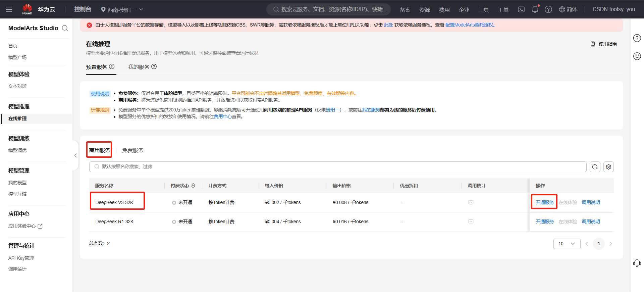Select the 免费服务 tab
Viewport: 644px width, 292px height.
click(x=133, y=150)
